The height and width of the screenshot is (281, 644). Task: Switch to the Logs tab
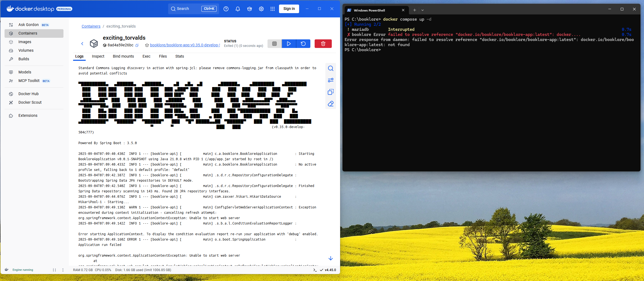pos(79,56)
